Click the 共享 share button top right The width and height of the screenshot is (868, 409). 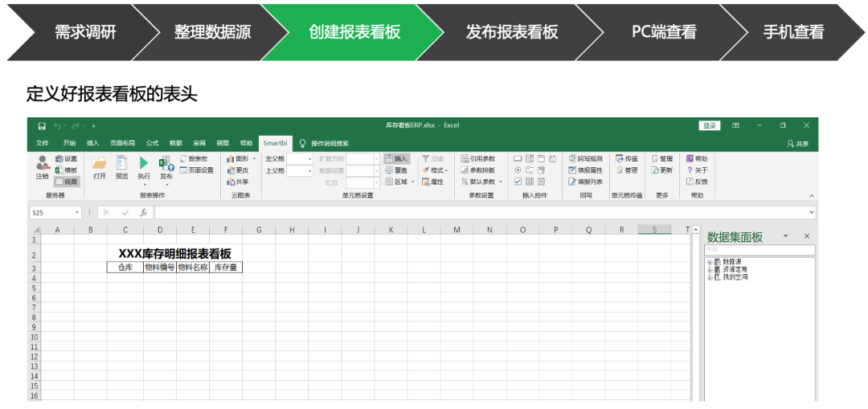pos(798,144)
